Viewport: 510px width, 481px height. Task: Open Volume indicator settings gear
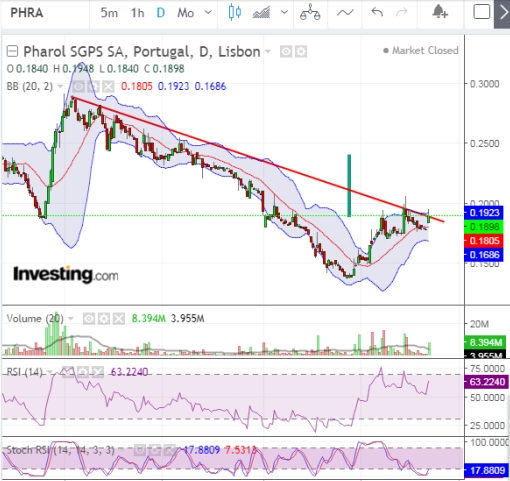104,319
